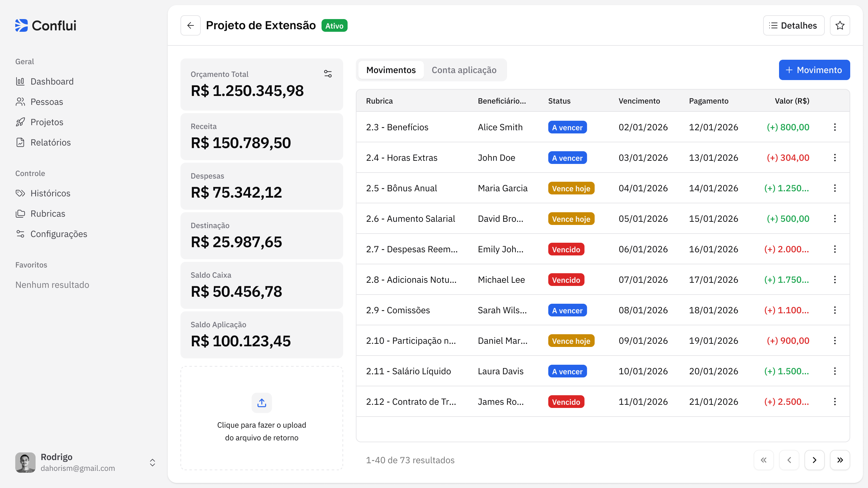Viewport: 868px width, 488px height.
Task: Open actions menu for 2.12 - Contrato row
Action: [x=835, y=401]
